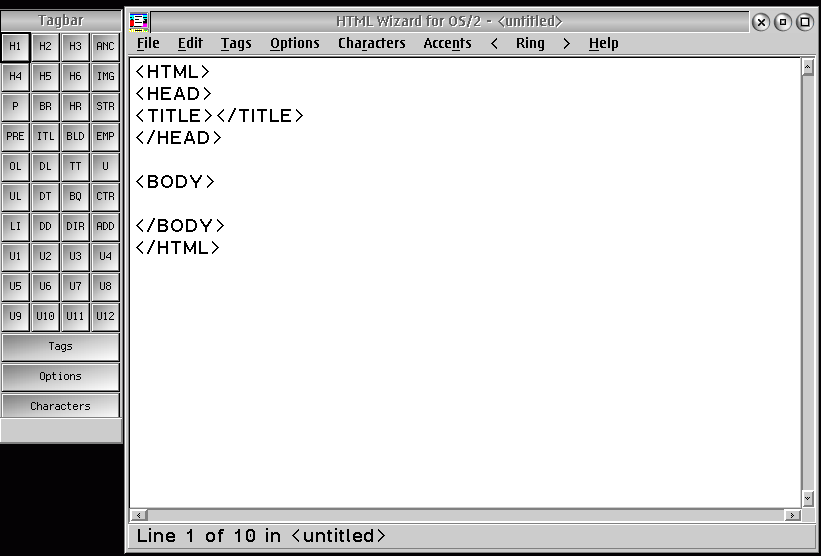The image size is (821, 556).
Task: Open the File menu
Action: click(148, 43)
